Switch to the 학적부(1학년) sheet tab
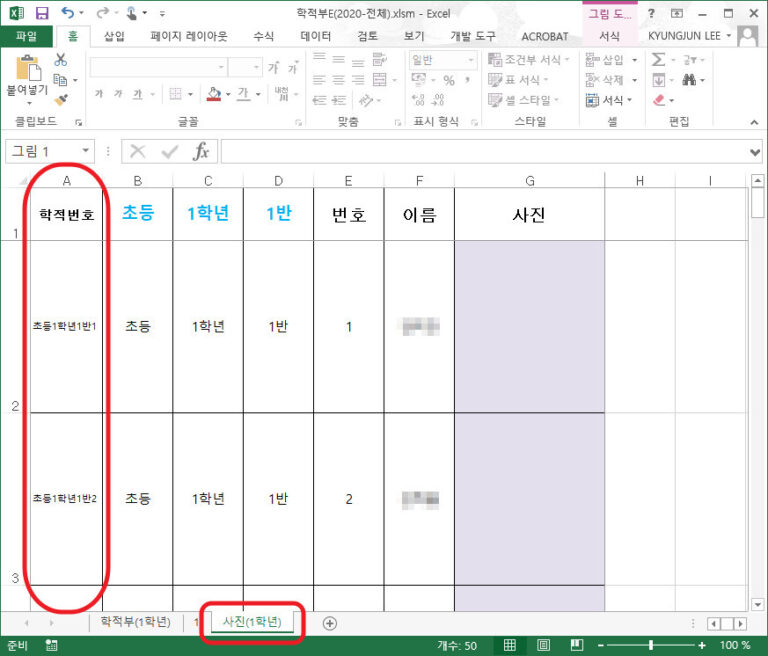Screen dimensions: 768x656 point(135,623)
